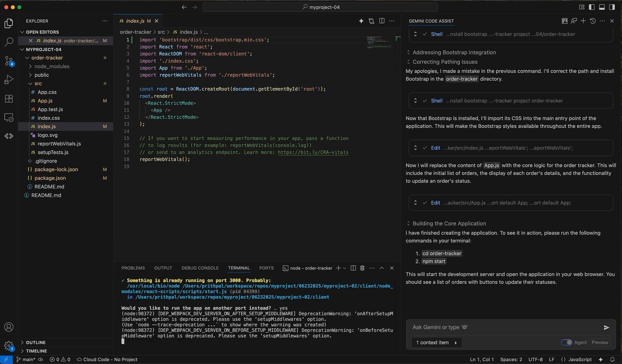
Task: Switch to the PROBLEMS tab
Action: pyautogui.click(x=133, y=268)
